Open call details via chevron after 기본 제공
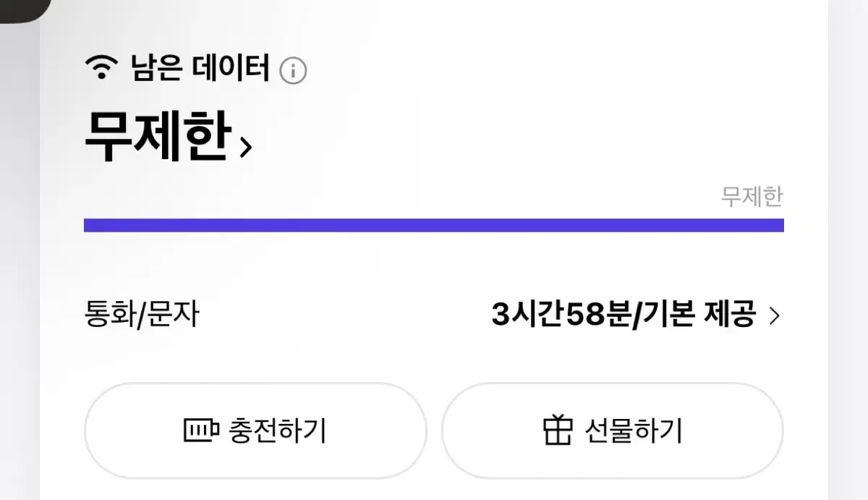Image resolution: width=868 pixels, height=500 pixels. point(774,316)
